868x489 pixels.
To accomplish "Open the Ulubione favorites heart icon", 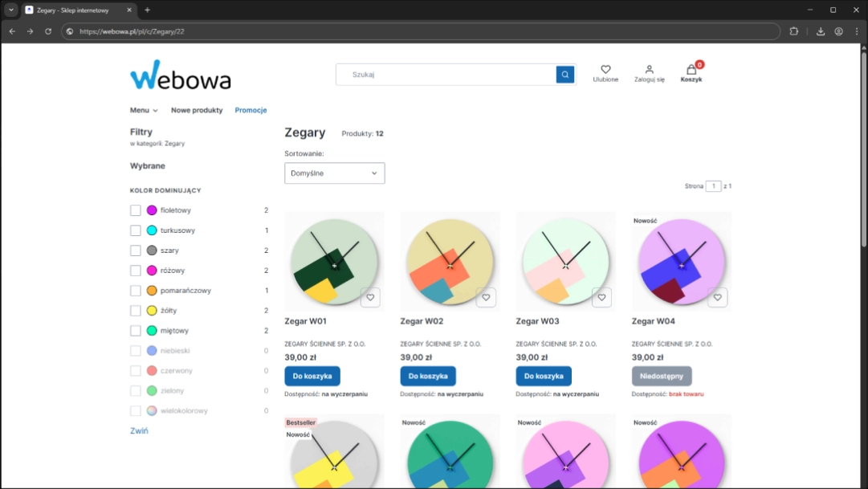I will (x=605, y=70).
